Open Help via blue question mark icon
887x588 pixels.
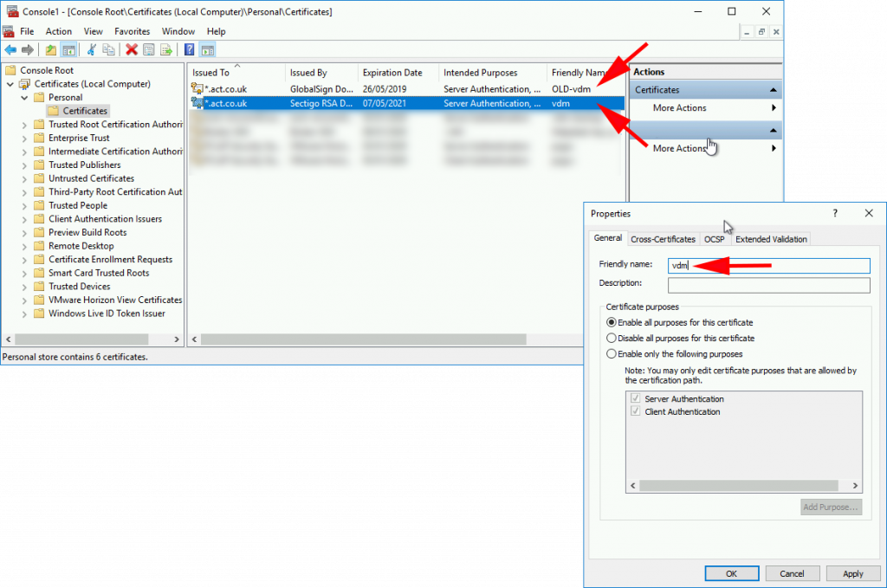(190, 49)
